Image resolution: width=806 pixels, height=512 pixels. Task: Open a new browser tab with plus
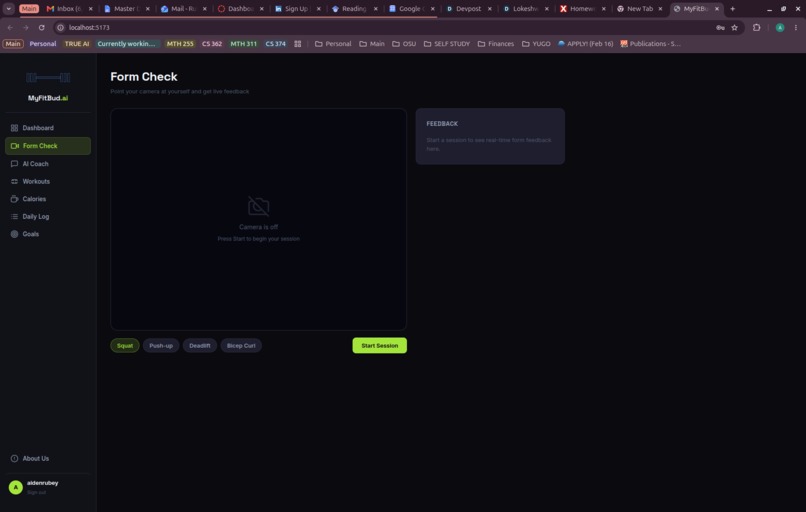[732, 9]
